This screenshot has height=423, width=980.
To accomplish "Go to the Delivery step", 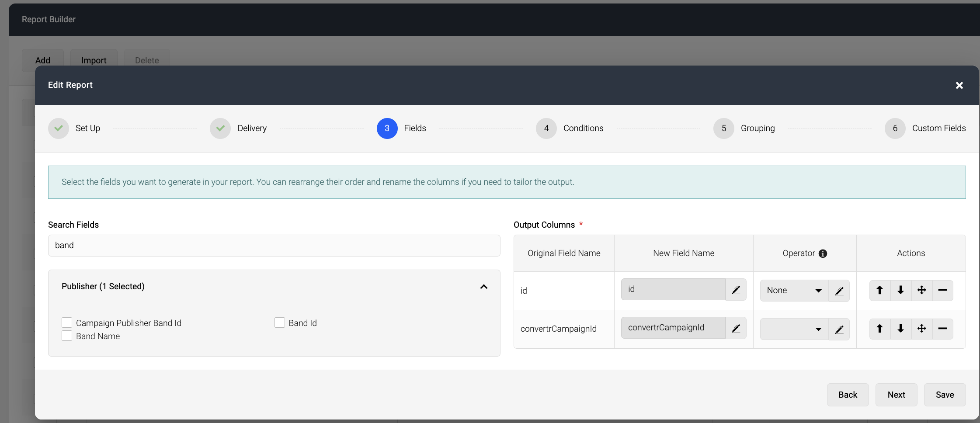I will click(x=238, y=128).
